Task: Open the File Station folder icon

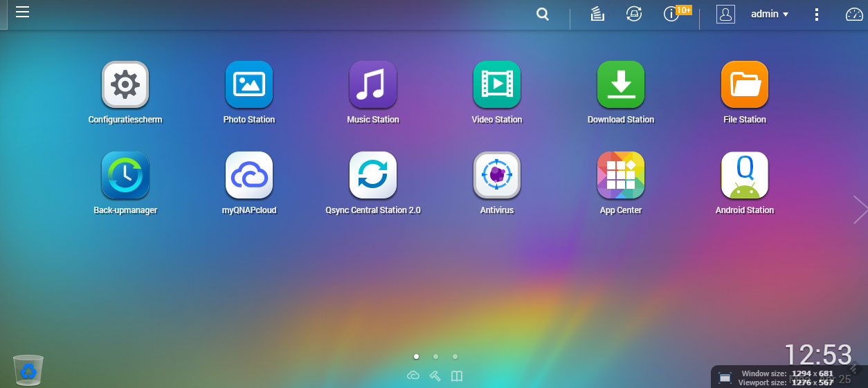Action: click(745, 84)
